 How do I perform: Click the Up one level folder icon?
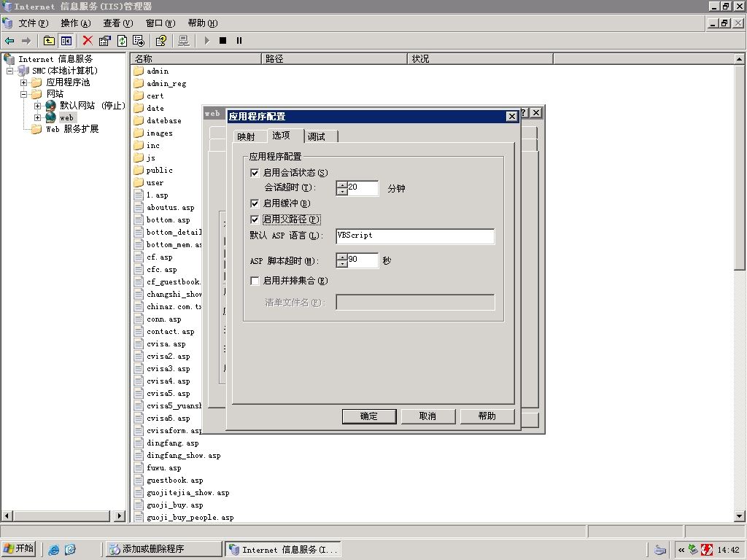pyautogui.click(x=49, y=41)
